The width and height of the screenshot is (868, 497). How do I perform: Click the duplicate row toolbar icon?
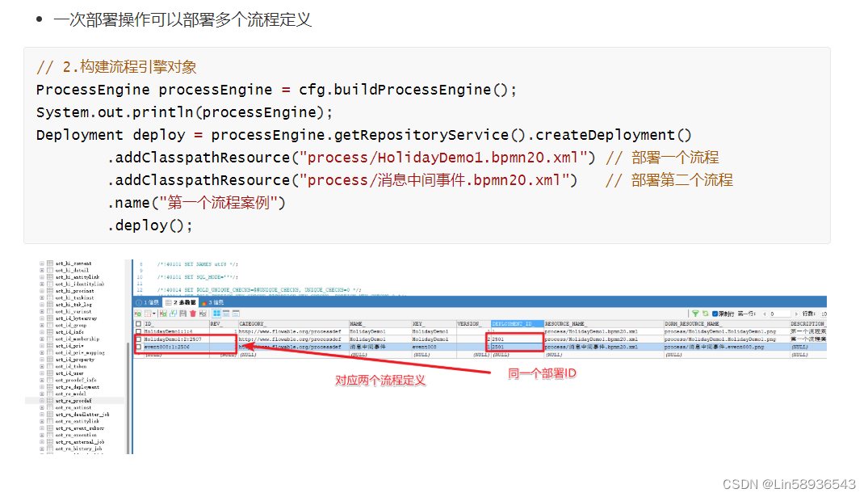(174, 314)
